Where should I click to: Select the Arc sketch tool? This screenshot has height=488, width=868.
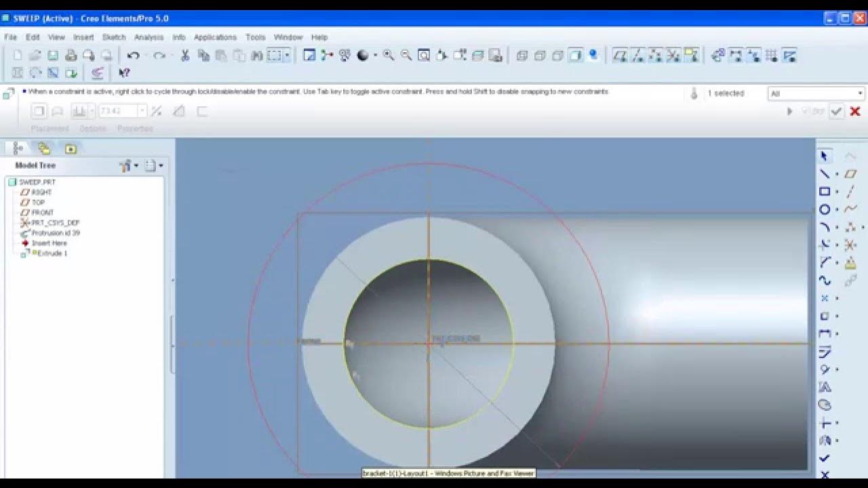(825, 227)
